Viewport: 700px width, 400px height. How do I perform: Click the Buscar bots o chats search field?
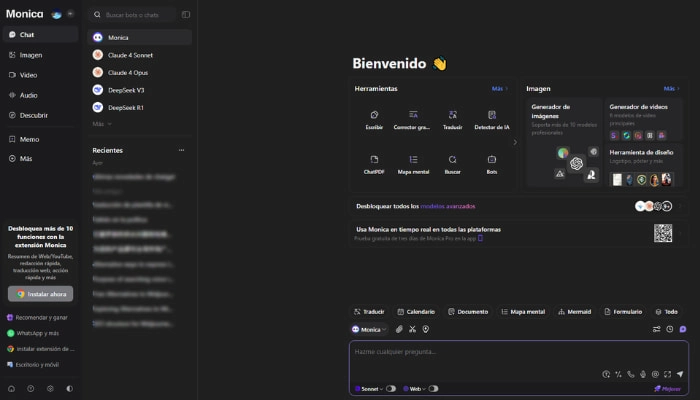click(x=132, y=15)
